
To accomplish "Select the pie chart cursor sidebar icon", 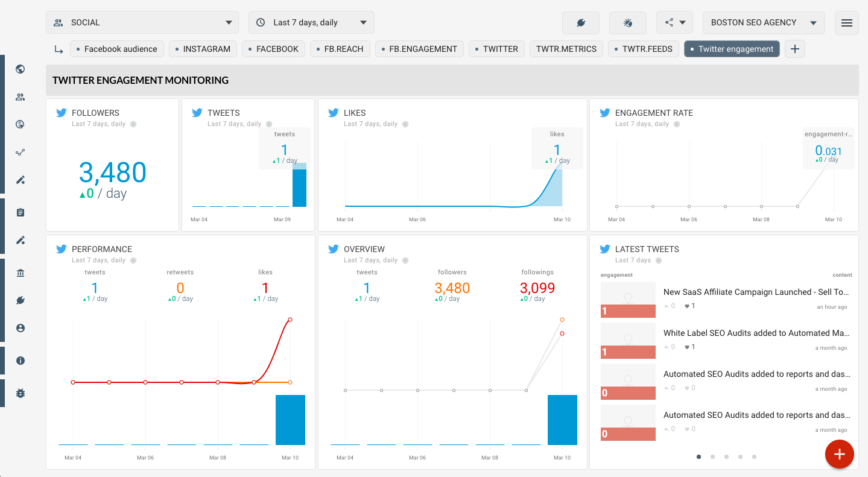I will pyautogui.click(x=21, y=124).
